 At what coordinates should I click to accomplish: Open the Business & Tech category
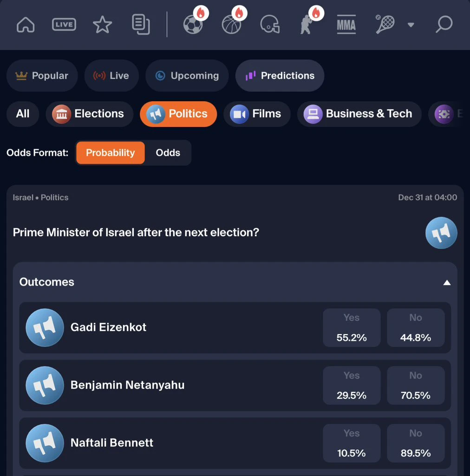click(359, 114)
